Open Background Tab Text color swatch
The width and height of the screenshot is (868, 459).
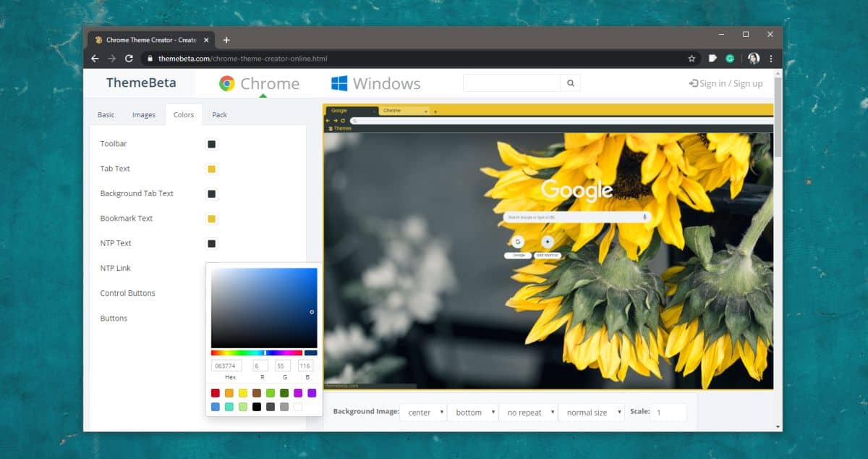[x=212, y=194]
